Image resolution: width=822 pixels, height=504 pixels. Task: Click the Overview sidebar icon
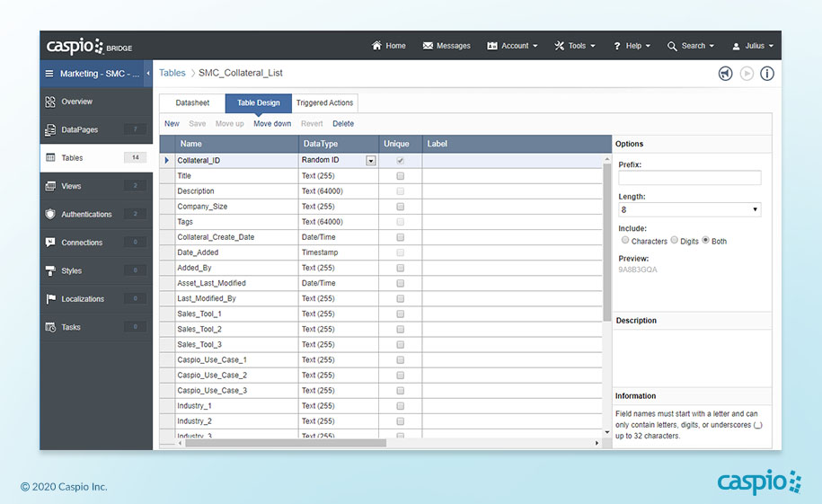point(50,102)
